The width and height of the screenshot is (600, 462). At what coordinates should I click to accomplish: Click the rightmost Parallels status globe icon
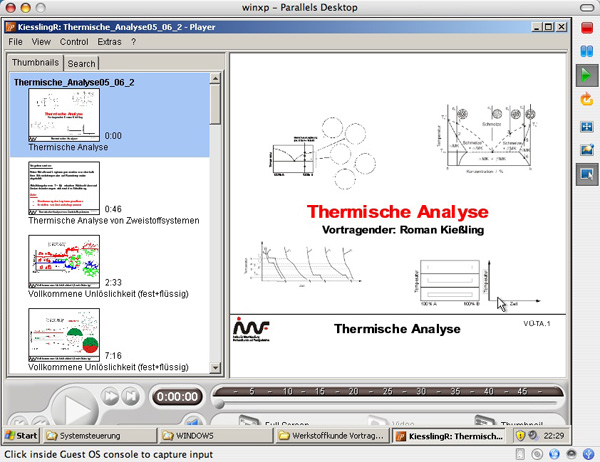(x=588, y=454)
